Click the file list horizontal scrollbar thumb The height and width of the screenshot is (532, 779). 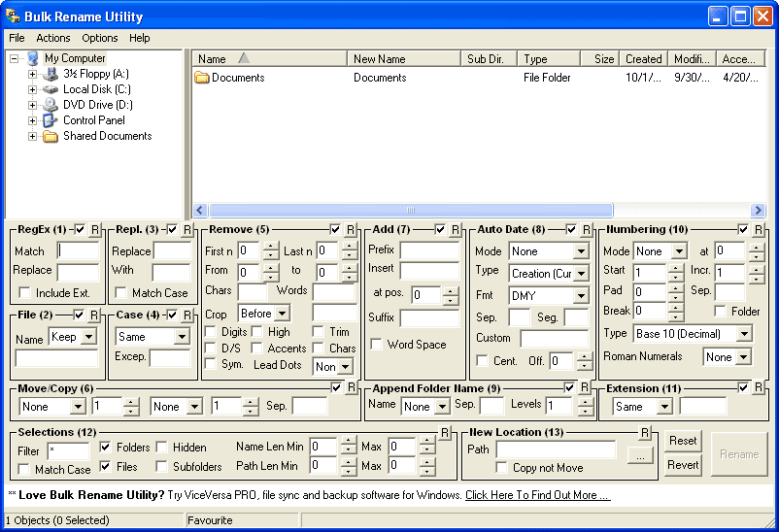point(411,210)
